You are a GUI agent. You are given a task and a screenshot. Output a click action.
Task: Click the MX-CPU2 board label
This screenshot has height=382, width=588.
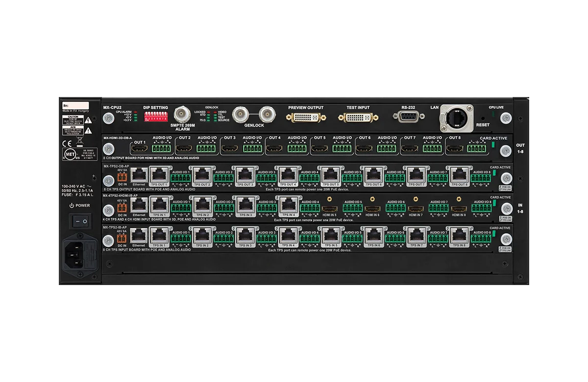[x=112, y=107]
